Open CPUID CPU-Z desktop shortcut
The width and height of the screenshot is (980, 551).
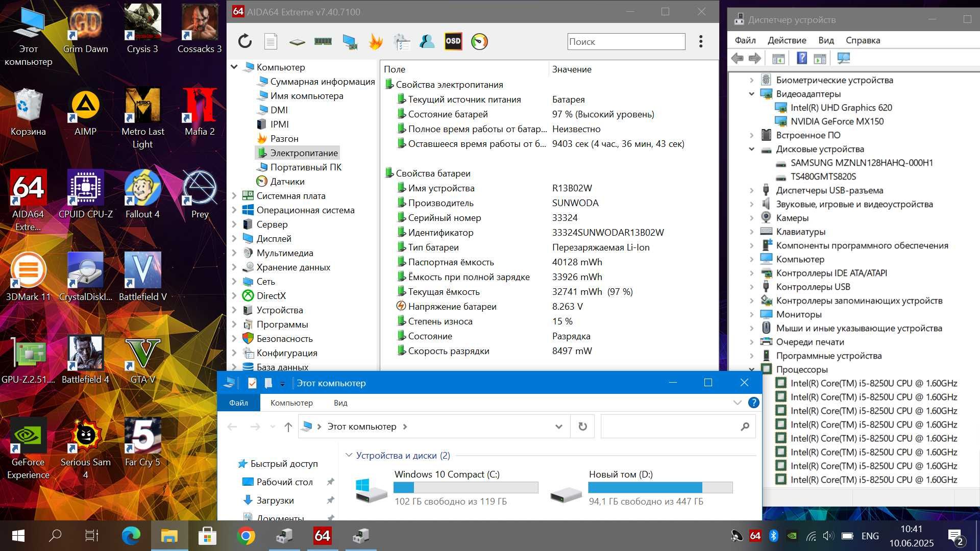click(x=85, y=194)
